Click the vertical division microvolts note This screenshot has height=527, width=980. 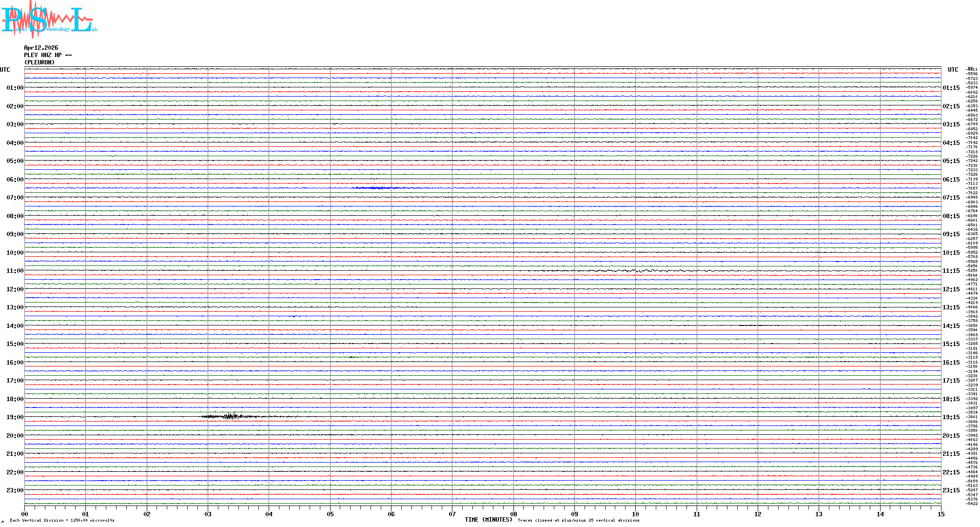pyautogui.click(x=62, y=520)
